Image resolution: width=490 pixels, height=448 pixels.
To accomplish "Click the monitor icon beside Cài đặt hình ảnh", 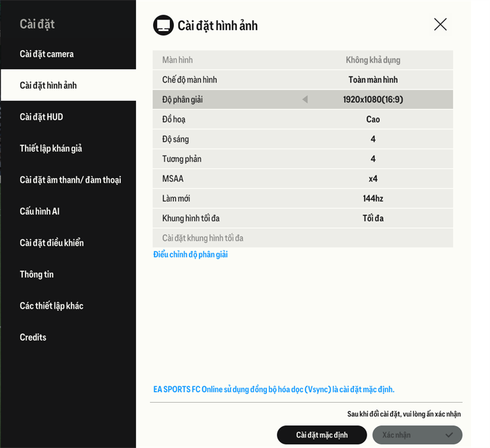I will pos(163,25).
